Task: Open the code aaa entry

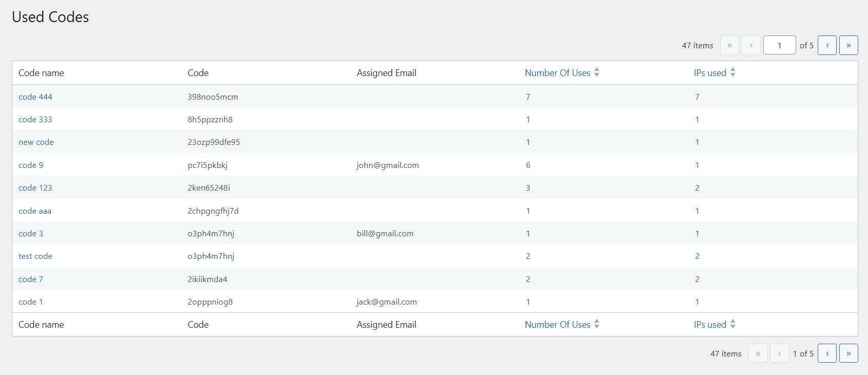Action: pyautogui.click(x=35, y=211)
